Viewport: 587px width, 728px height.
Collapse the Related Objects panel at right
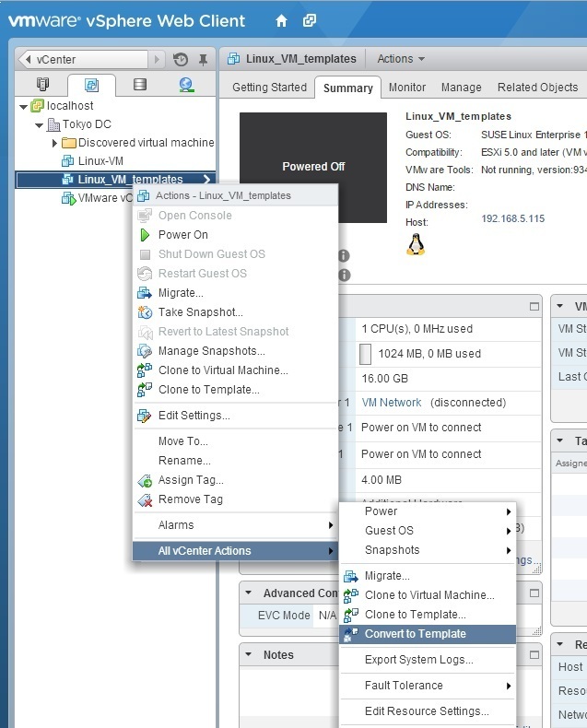coord(560,644)
